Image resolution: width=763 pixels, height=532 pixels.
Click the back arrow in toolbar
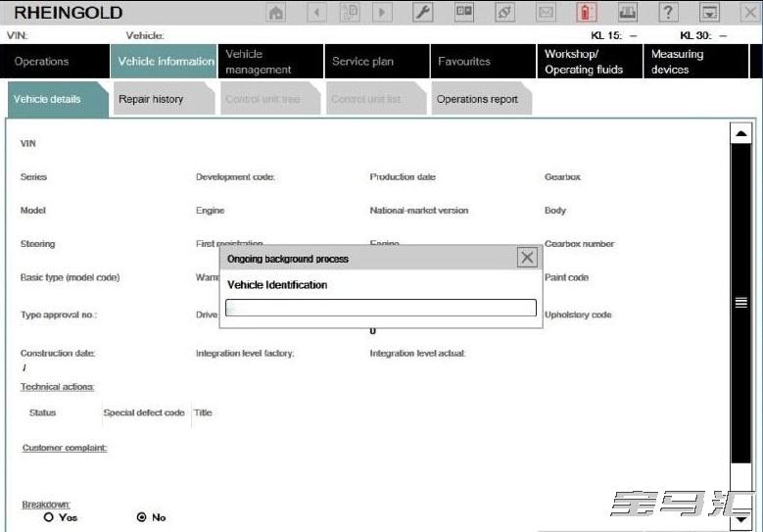click(316, 12)
